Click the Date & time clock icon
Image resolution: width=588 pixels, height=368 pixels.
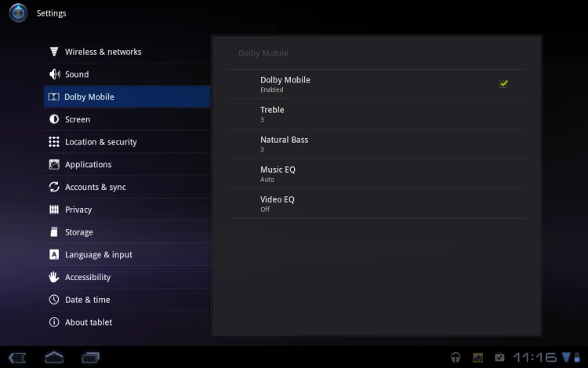(54, 300)
